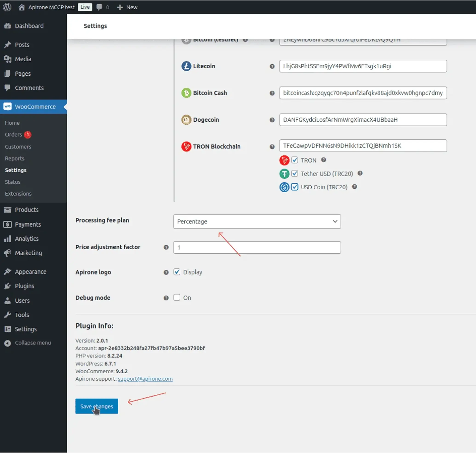Click help icon for Apirone logo
Image resolution: width=476 pixels, height=453 pixels.
[166, 272]
